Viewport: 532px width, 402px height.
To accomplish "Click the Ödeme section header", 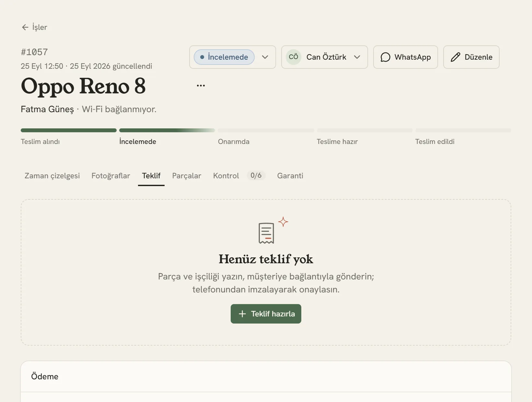I will (x=266, y=376).
